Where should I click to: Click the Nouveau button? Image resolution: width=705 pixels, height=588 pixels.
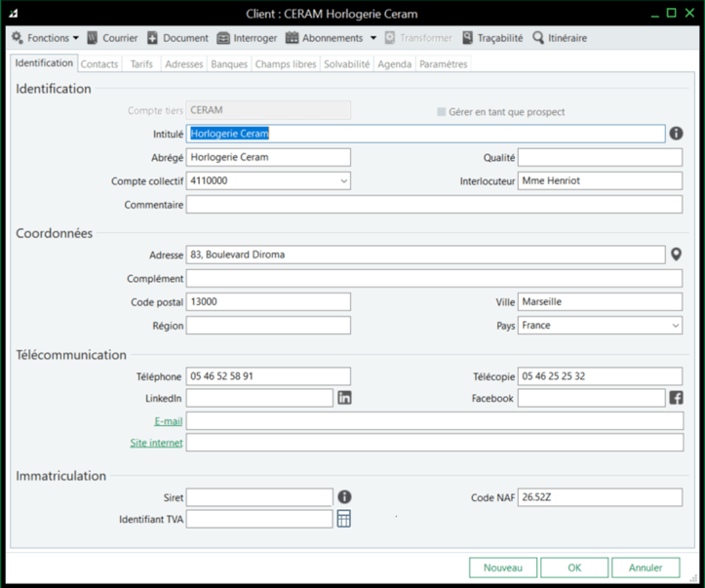(503, 568)
